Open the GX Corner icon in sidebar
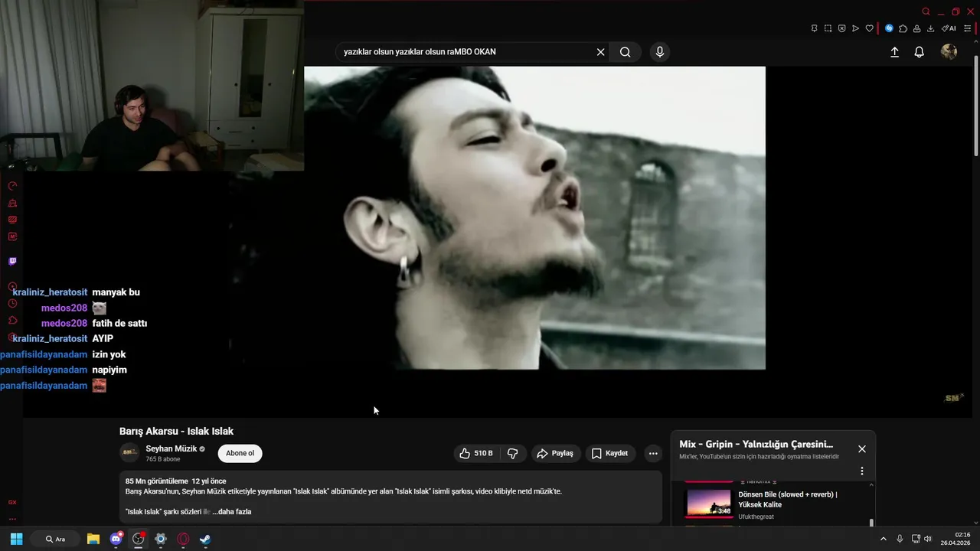 [12, 502]
